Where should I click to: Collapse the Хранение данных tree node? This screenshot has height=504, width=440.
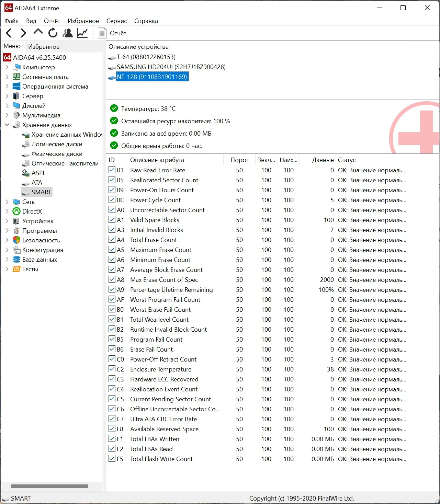(7, 125)
